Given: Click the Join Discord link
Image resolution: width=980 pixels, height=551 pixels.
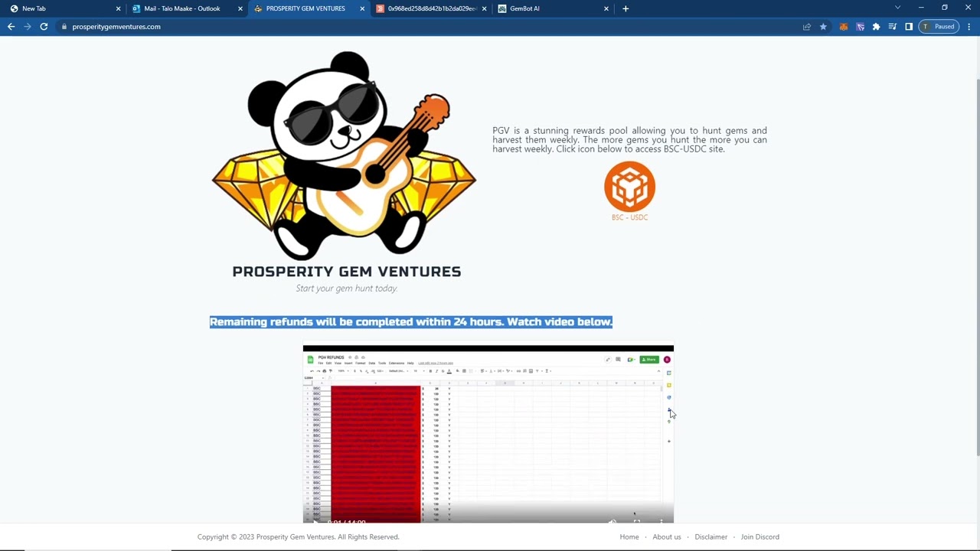Looking at the screenshot, I should (760, 537).
